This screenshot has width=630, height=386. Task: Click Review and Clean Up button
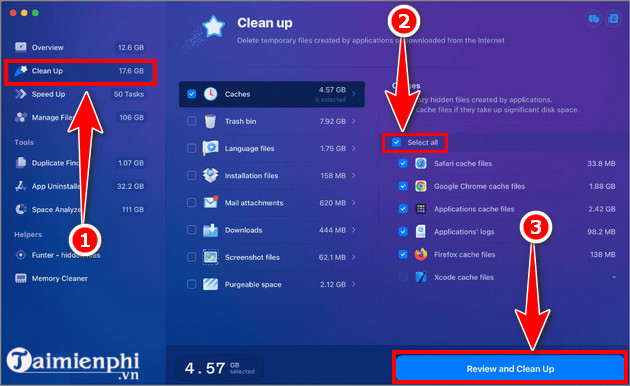coord(510,368)
